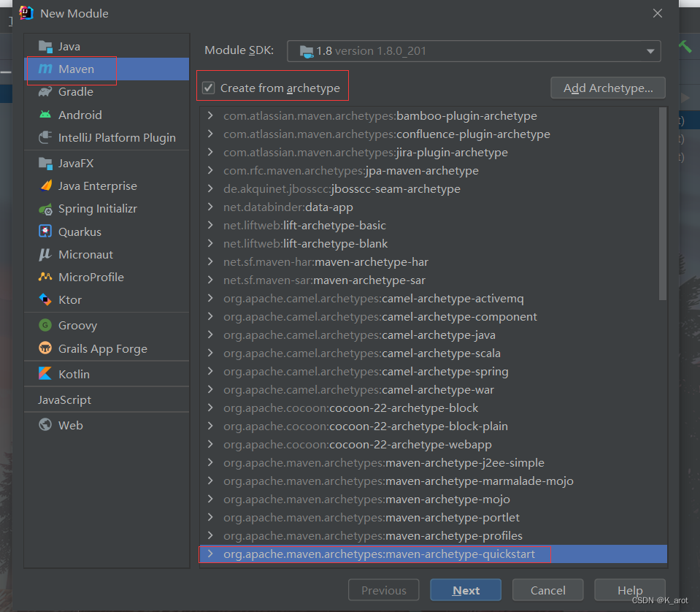Viewport: 700px width, 612px height.
Task: Close the New Module dialog
Action: point(657,13)
